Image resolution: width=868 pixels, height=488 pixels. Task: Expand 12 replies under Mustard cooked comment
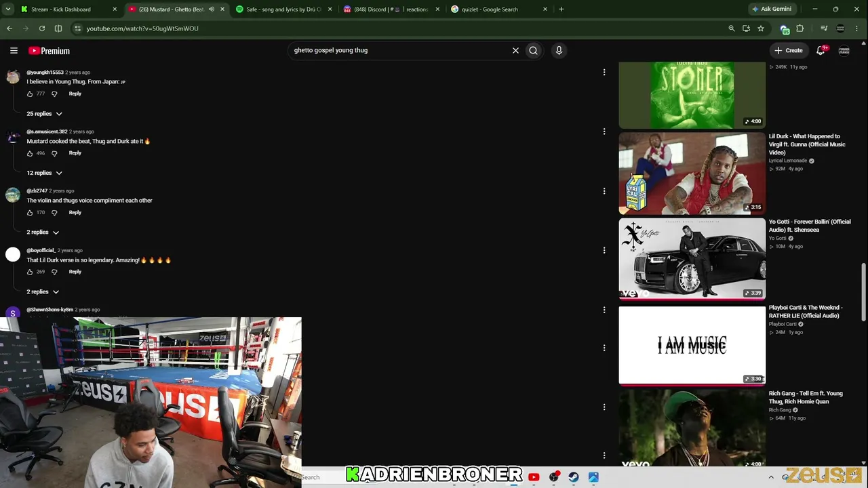(45, 173)
